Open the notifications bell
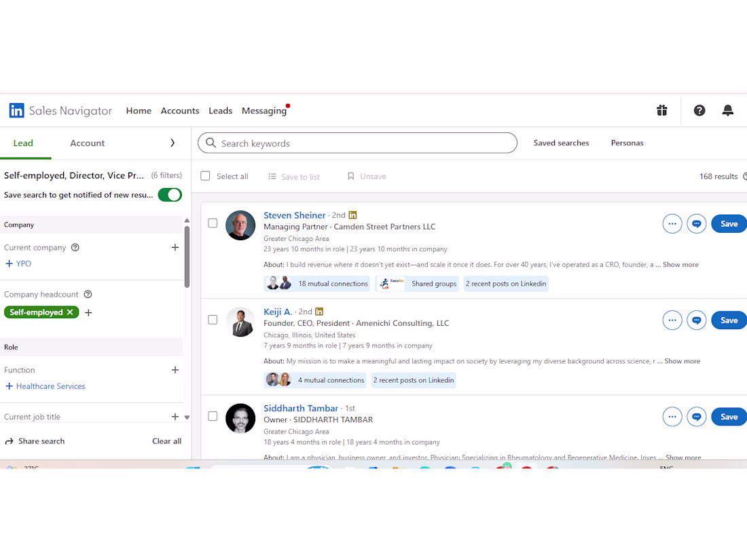Viewport: 747px width, 560px height. click(x=727, y=111)
